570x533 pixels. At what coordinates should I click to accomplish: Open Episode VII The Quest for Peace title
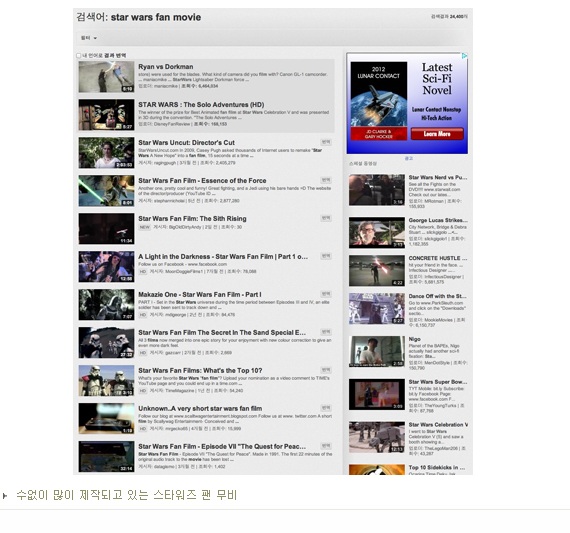click(x=222, y=446)
